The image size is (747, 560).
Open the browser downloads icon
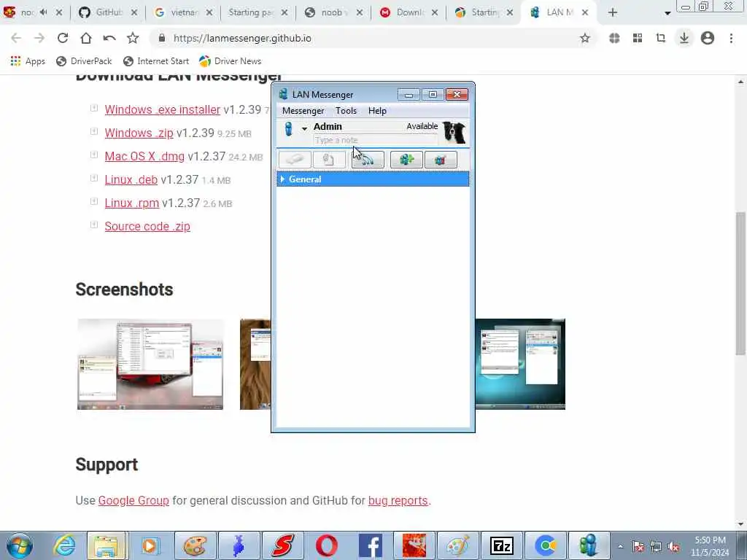(684, 38)
